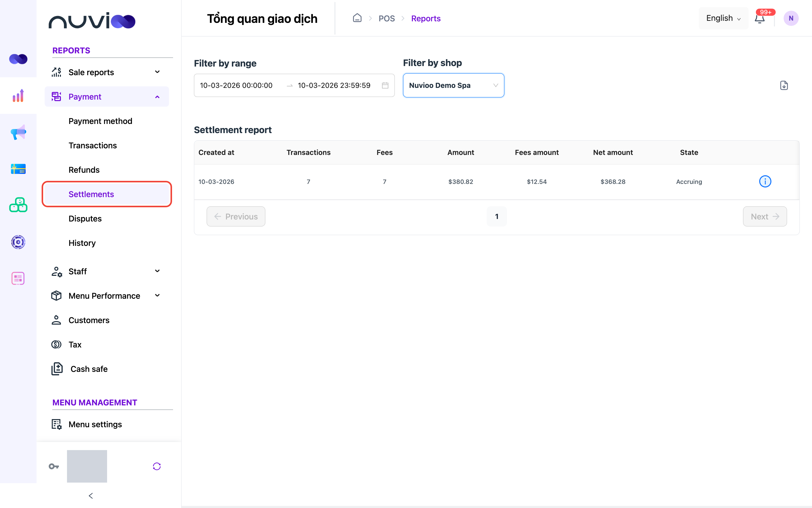This screenshot has height=508, width=812.
Task: Expand the Staff menu
Action: point(107,271)
